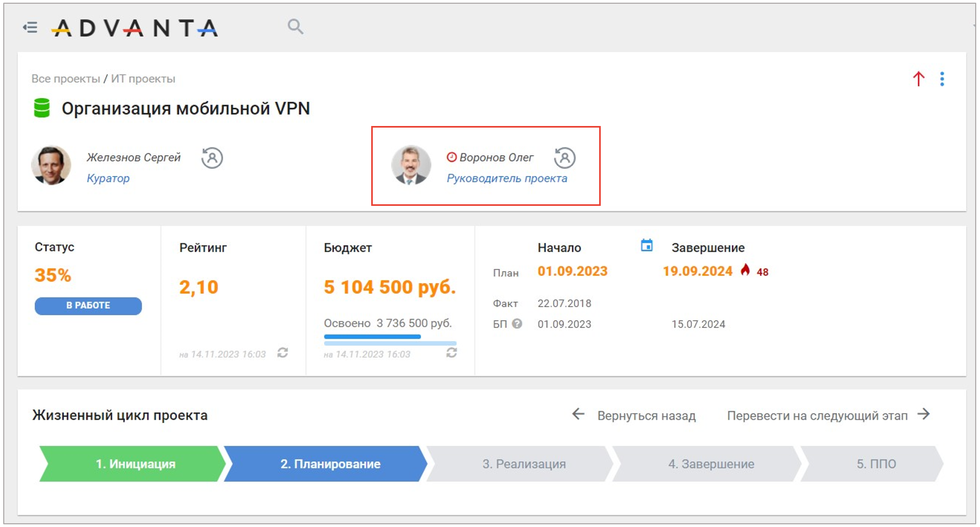Go to ИТ проекты breadcrumb
The width and height of the screenshot is (980, 527).
143,79
